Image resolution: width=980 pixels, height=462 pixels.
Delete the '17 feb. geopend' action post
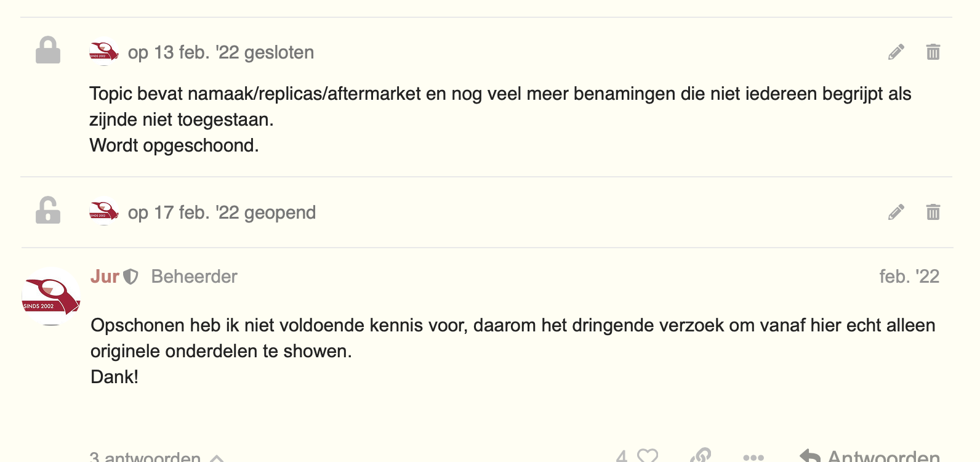pyautogui.click(x=933, y=213)
